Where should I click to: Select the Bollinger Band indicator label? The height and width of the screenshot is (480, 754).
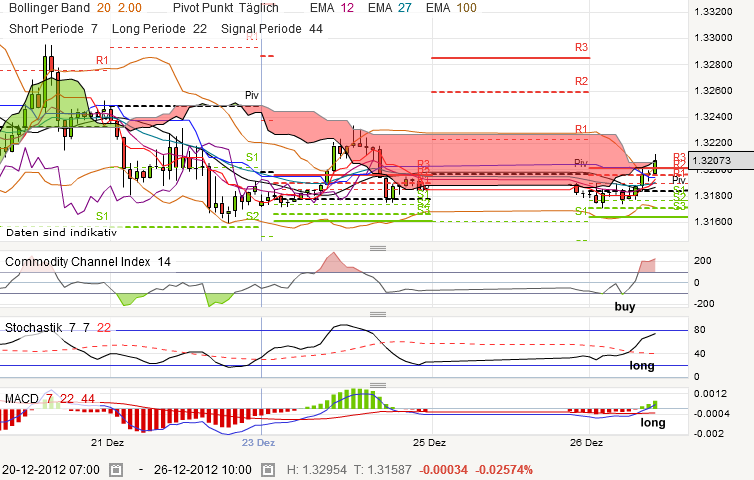[x=49, y=8]
